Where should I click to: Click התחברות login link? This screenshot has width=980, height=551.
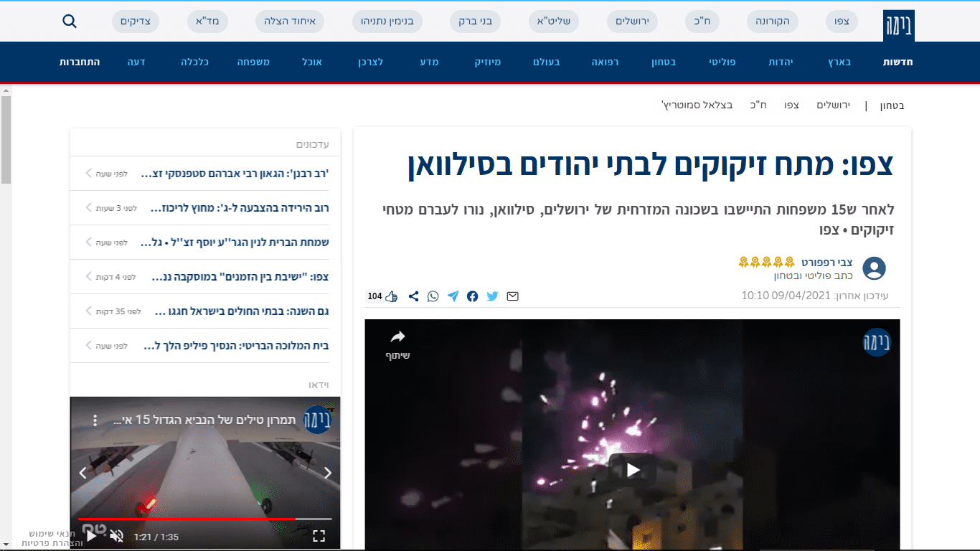point(80,62)
